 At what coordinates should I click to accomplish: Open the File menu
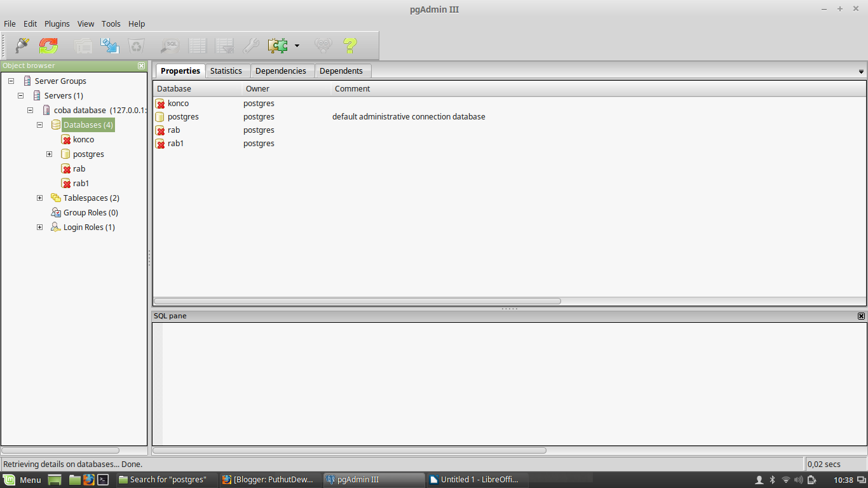[x=10, y=24]
